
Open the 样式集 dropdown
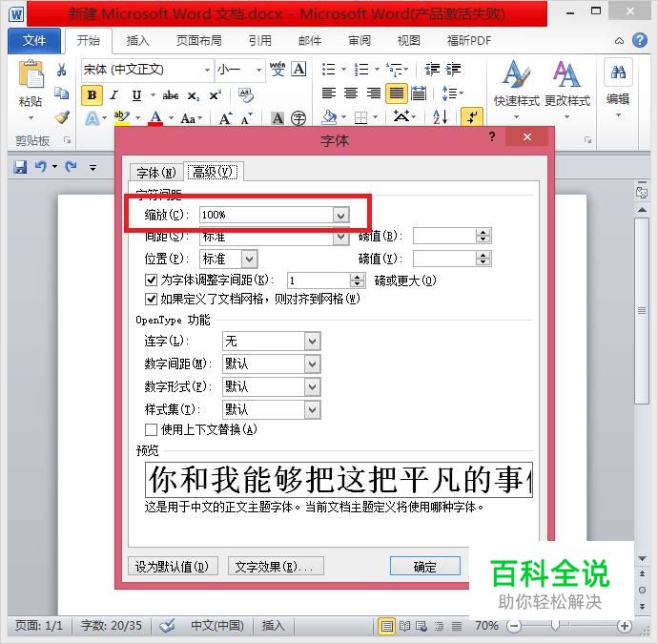click(x=312, y=409)
